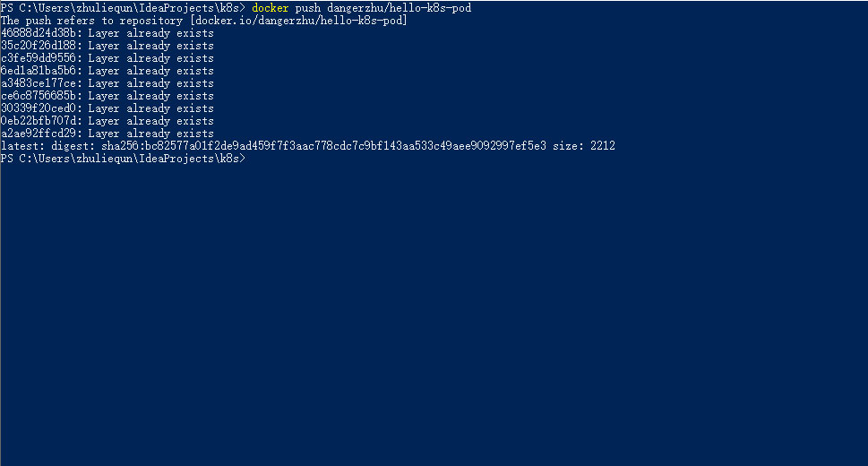Click layer ID 46888d24d38b
The width and height of the screenshot is (868, 466).
pos(41,33)
